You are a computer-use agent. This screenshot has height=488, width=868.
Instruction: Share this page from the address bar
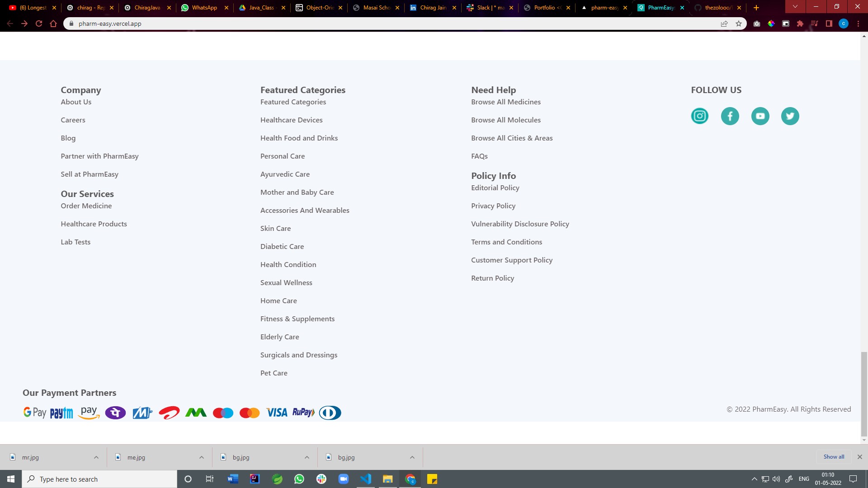tap(724, 23)
